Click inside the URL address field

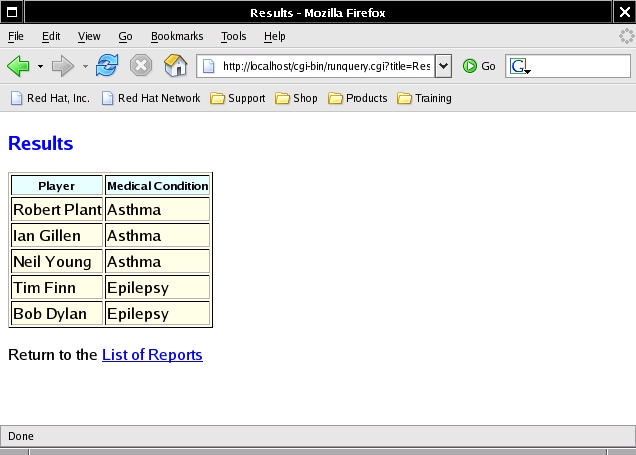pos(325,66)
